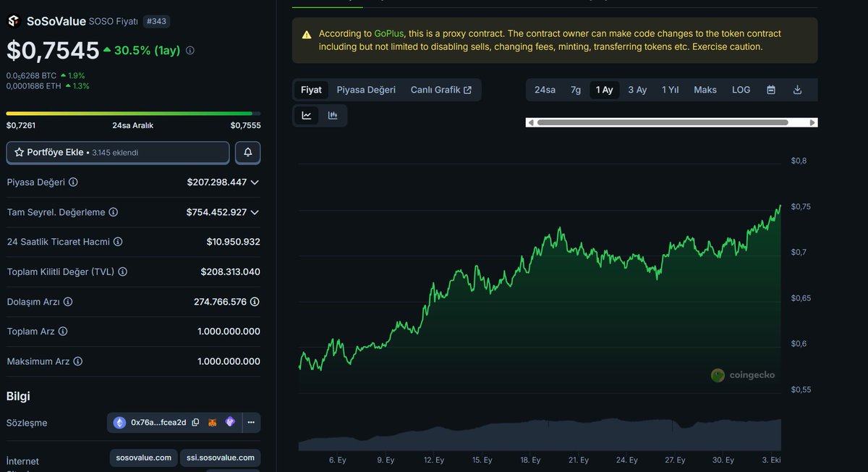Enable LOG scale on the chart

(x=740, y=90)
